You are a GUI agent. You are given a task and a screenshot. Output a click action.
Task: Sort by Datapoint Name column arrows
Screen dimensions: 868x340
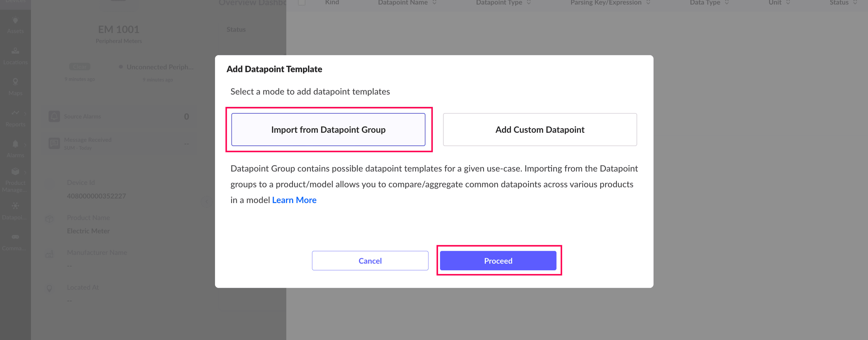[434, 3]
